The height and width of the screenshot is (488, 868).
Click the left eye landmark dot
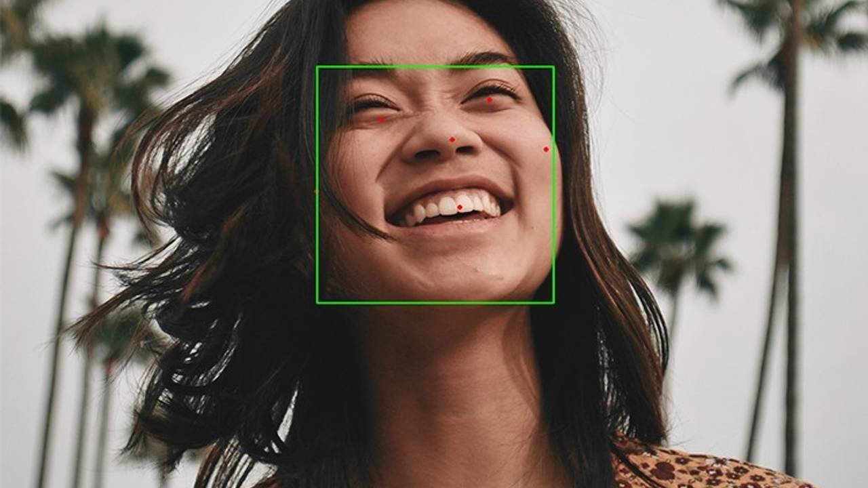pyautogui.click(x=382, y=119)
